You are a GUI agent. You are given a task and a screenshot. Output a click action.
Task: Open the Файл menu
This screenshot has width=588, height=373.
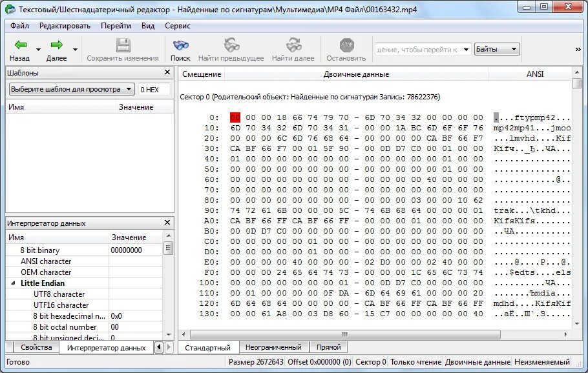[19, 26]
